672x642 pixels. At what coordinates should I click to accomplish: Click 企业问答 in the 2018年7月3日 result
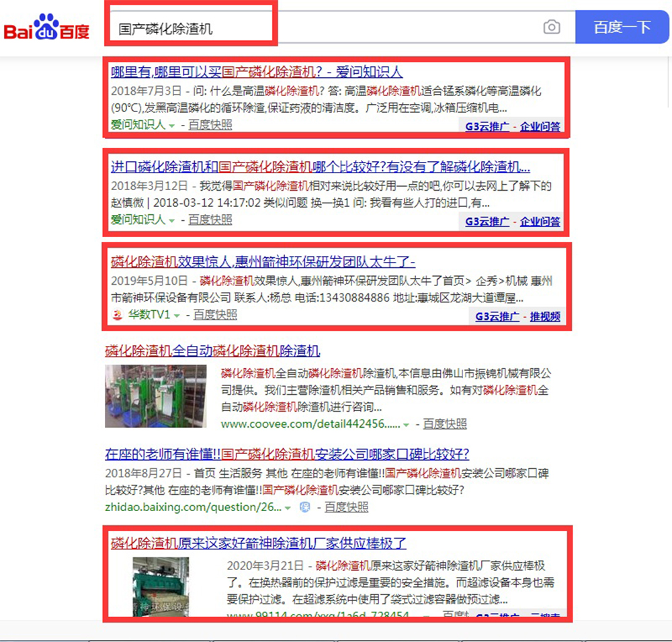tap(540, 127)
